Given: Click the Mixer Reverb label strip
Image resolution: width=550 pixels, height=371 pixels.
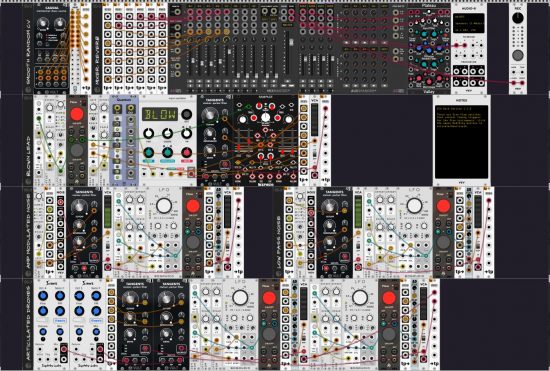Looking at the screenshot, I should 97,49.
